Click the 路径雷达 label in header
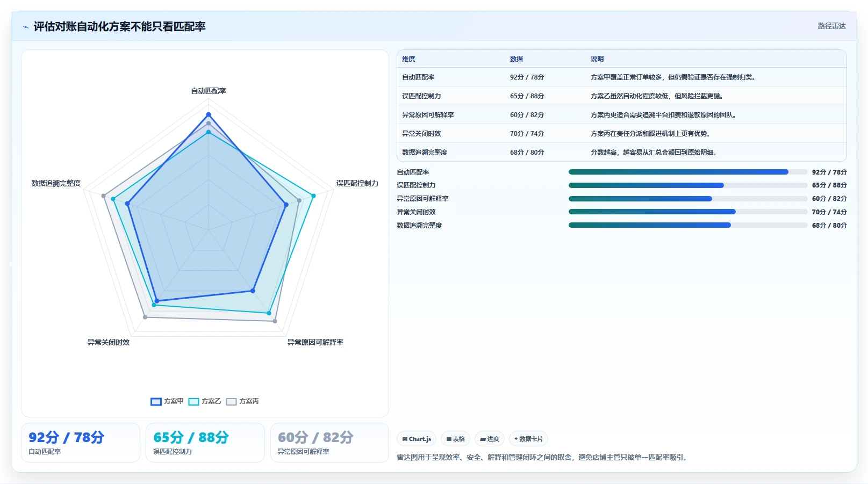868x484 pixels. [831, 26]
